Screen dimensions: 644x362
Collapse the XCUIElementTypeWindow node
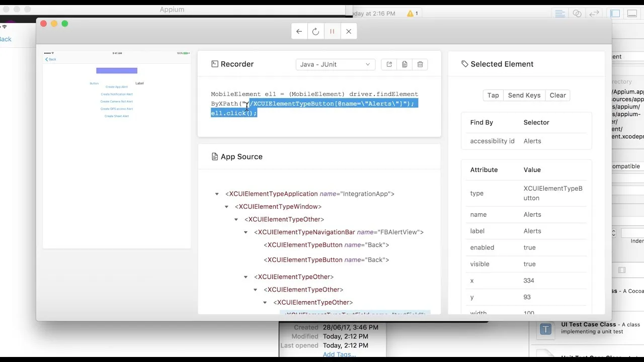pos(226,207)
